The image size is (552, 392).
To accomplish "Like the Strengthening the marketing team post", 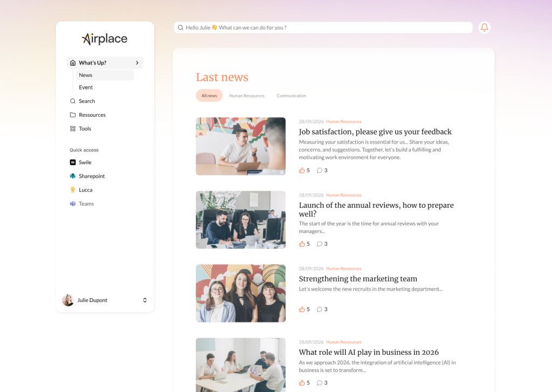I will coord(302,309).
